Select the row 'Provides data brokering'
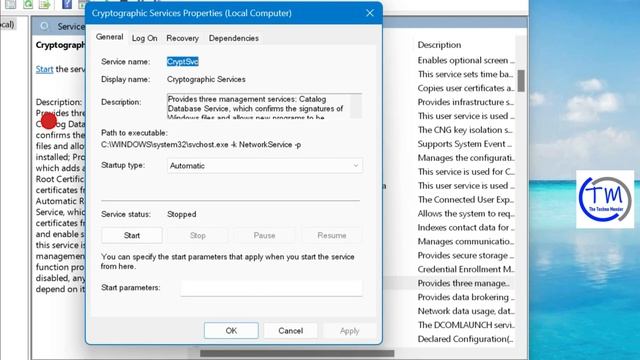Screen dimensions: 640x360 [465, 297]
